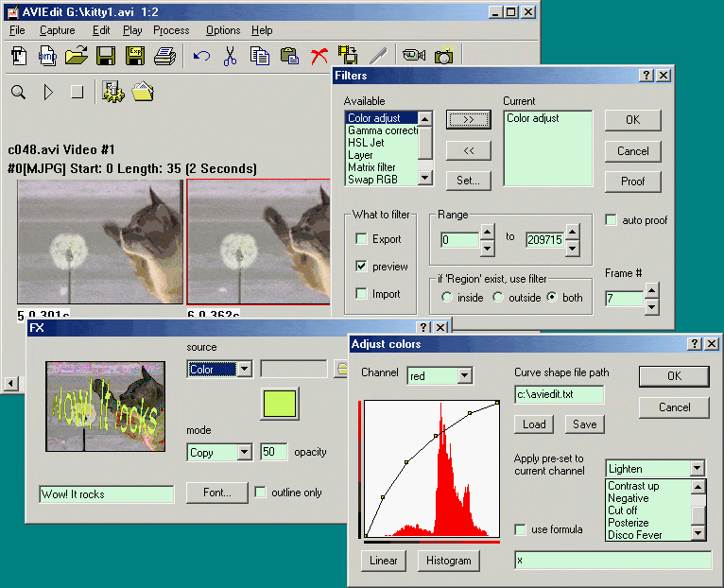Click the video camera capture icon

[x=413, y=57]
